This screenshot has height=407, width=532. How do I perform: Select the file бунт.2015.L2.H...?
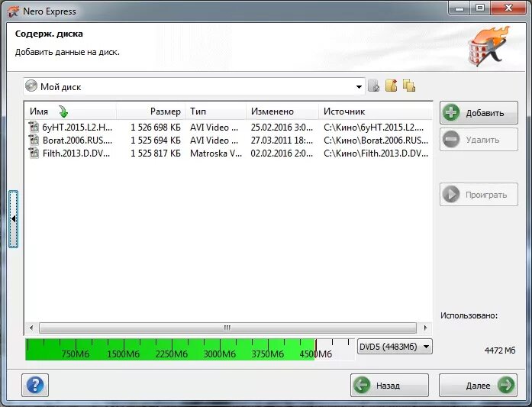pyautogui.click(x=77, y=128)
